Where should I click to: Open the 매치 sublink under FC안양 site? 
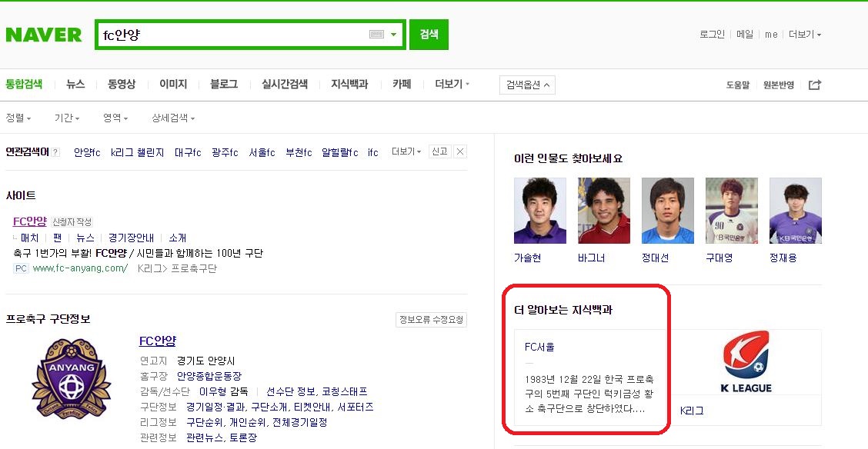tap(29, 238)
